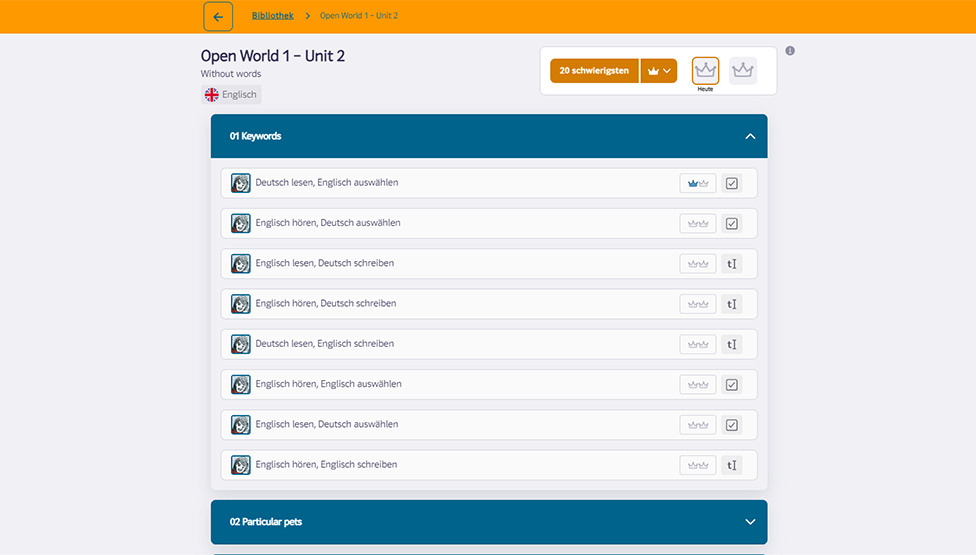Click the Englisch language tag
Viewport: 976px width, 555px height.
(231, 95)
